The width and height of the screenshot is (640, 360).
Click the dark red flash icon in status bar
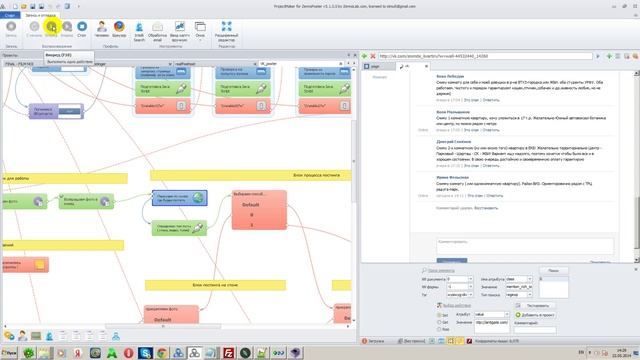[x=469, y=341]
